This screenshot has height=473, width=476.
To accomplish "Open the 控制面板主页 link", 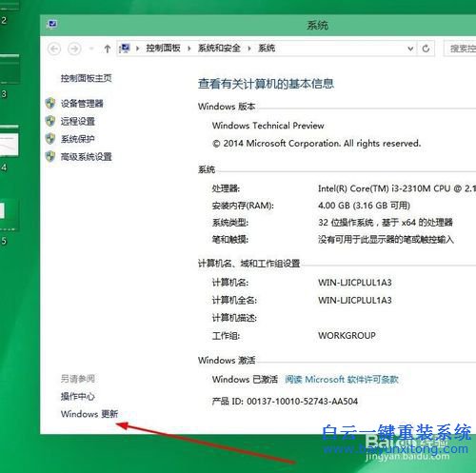I will point(86,78).
